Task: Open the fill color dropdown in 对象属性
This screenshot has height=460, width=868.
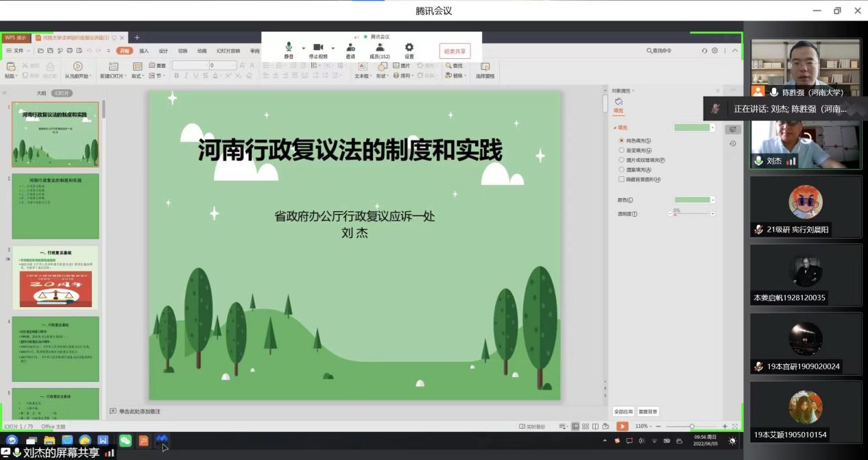Action: (x=712, y=128)
